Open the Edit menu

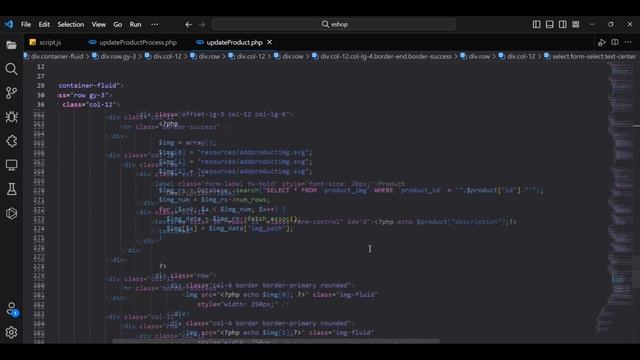click(44, 24)
